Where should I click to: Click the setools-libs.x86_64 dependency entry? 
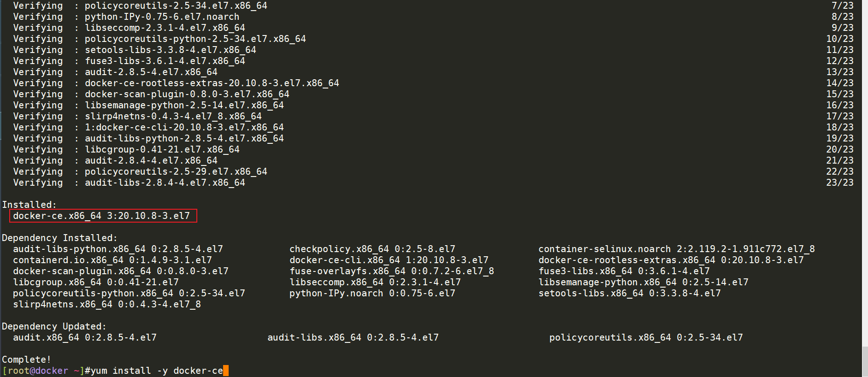click(x=630, y=293)
